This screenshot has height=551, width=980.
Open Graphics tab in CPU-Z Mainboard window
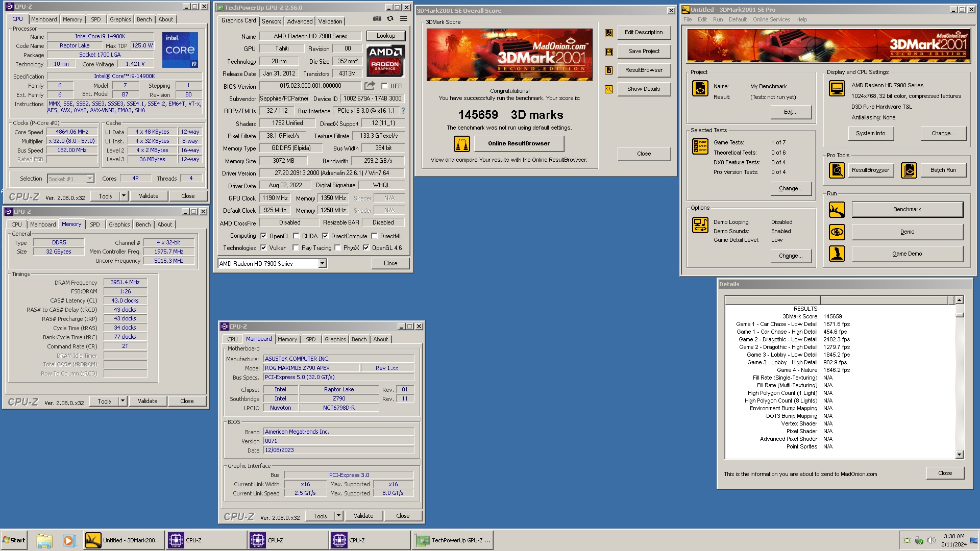click(335, 339)
